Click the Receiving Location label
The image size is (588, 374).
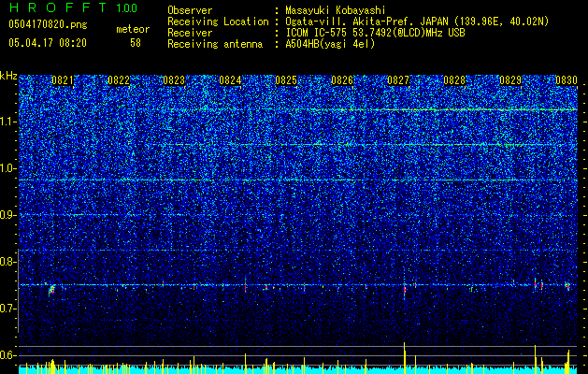[218, 22]
